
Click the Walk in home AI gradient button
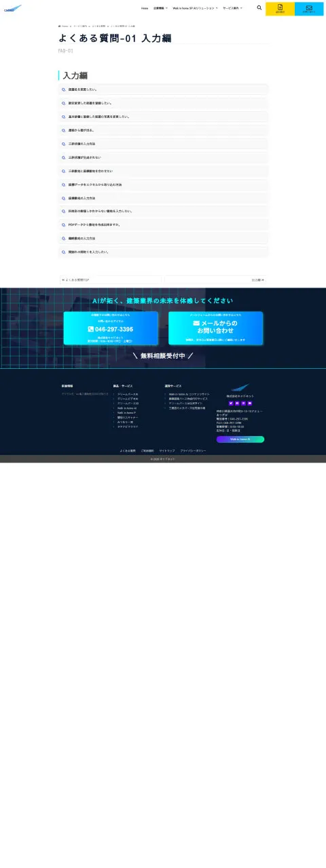point(240,439)
